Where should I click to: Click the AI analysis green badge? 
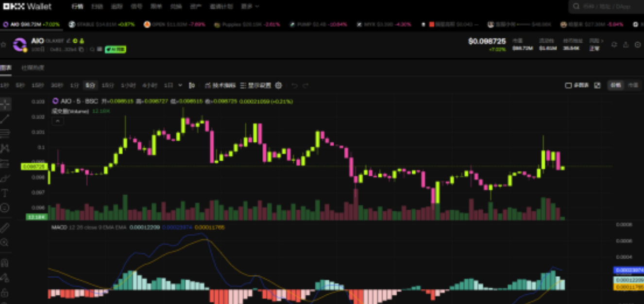click(x=116, y=50)
